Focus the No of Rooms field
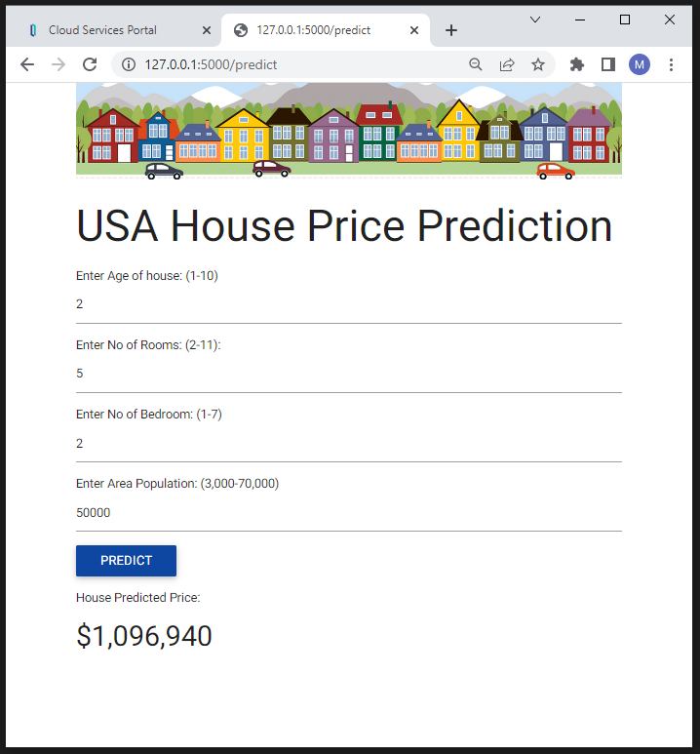 [x=348, y=374]
